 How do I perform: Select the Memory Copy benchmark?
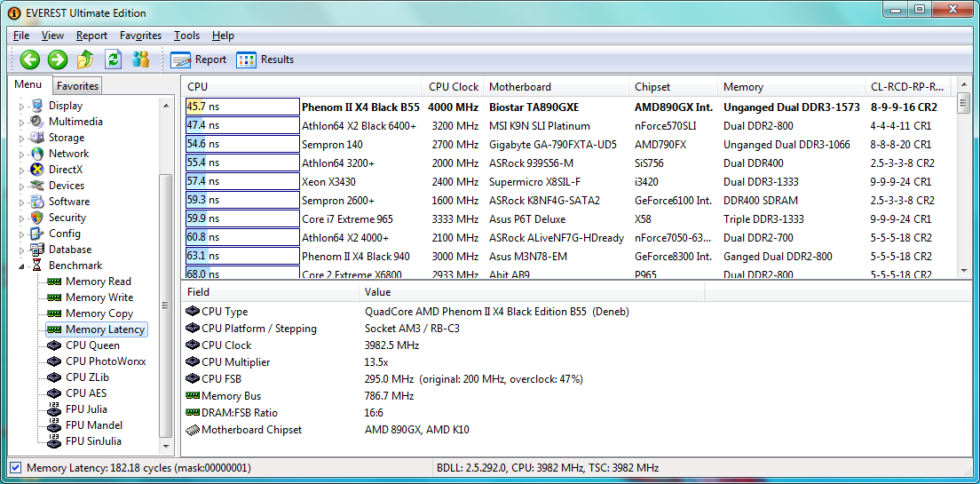(99, 313)
